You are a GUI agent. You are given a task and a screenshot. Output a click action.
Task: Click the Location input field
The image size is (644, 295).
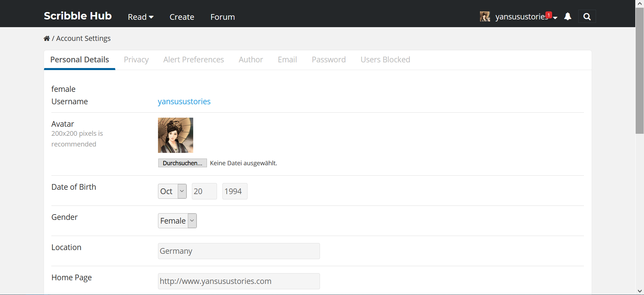click(x=239, y=251)
